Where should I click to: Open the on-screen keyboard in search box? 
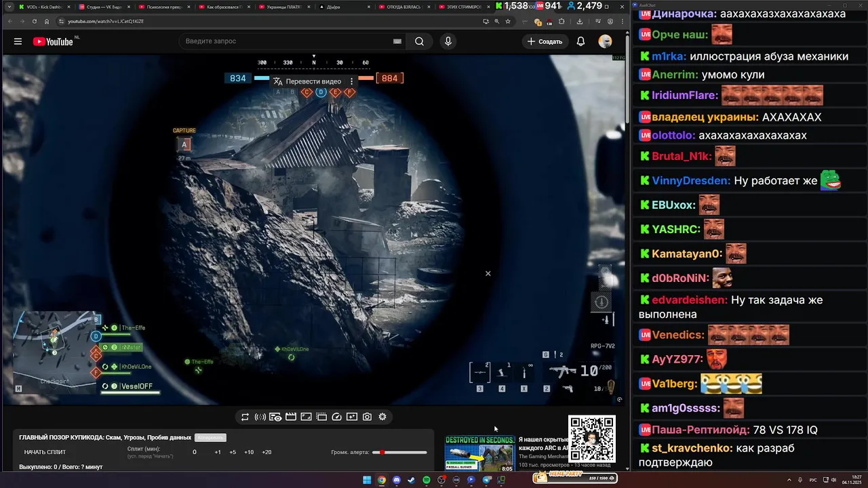pyautogui.click(x=397, y=41)
